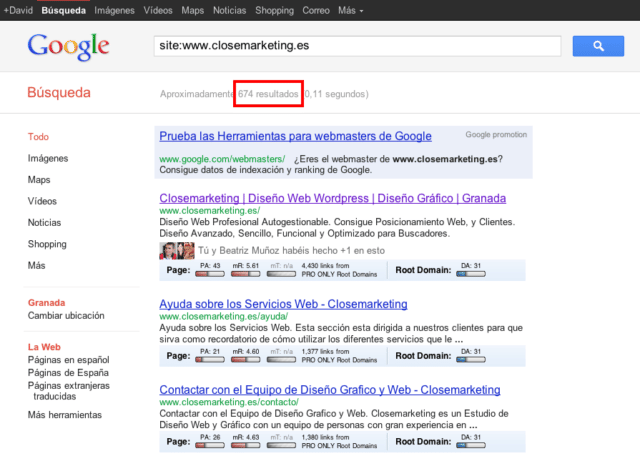The image size is (640, 461).
Task: Click the Google promotion label
Action: (x=496, y=135)
